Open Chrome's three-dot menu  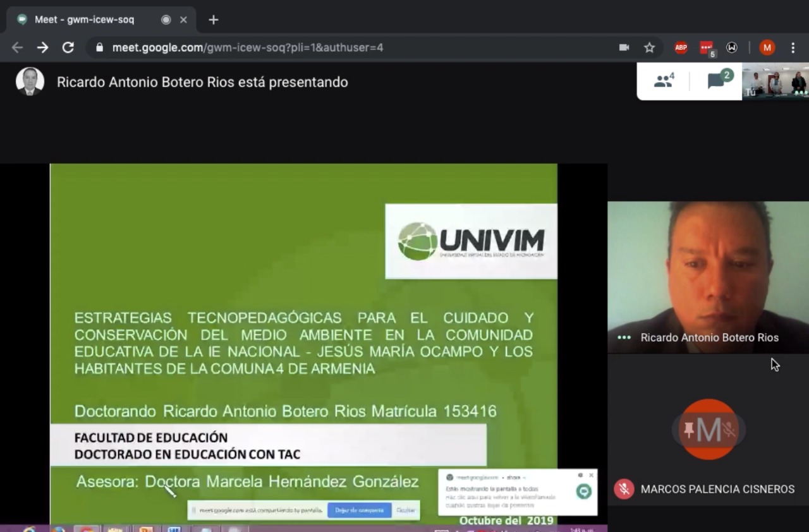coord(793,47)
